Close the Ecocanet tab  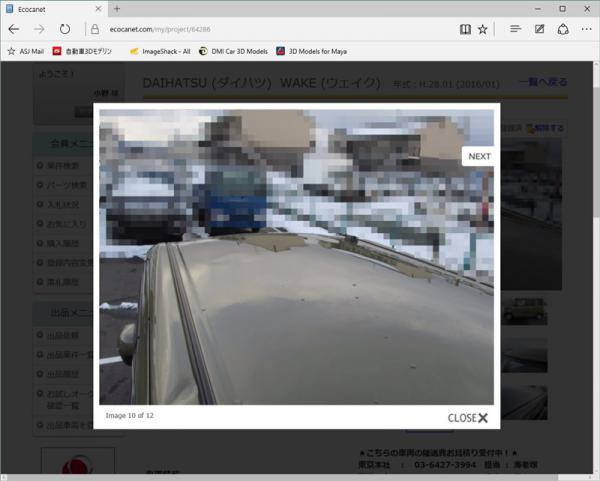[98, 8]
